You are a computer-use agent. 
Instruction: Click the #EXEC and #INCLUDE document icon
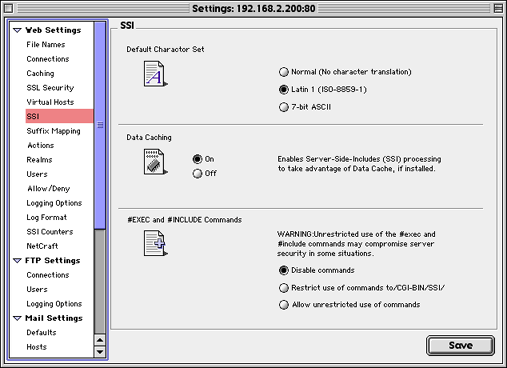[x=155, y=243]
